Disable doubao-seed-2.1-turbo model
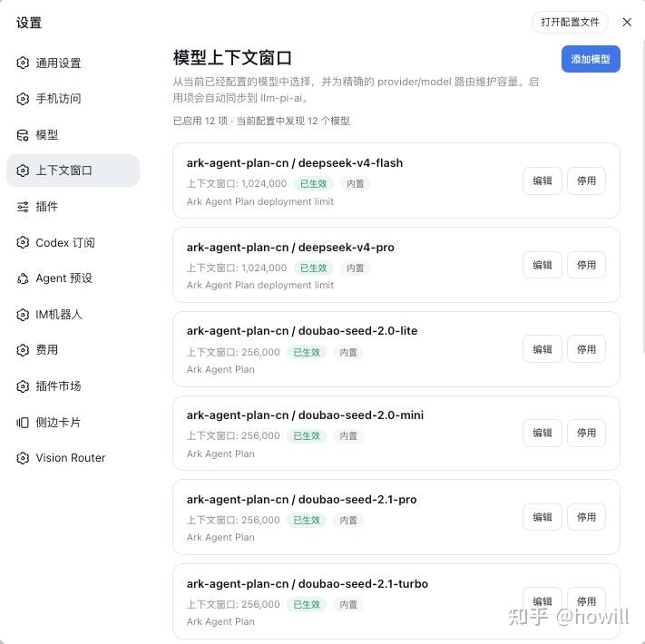 tap(586, 601)
